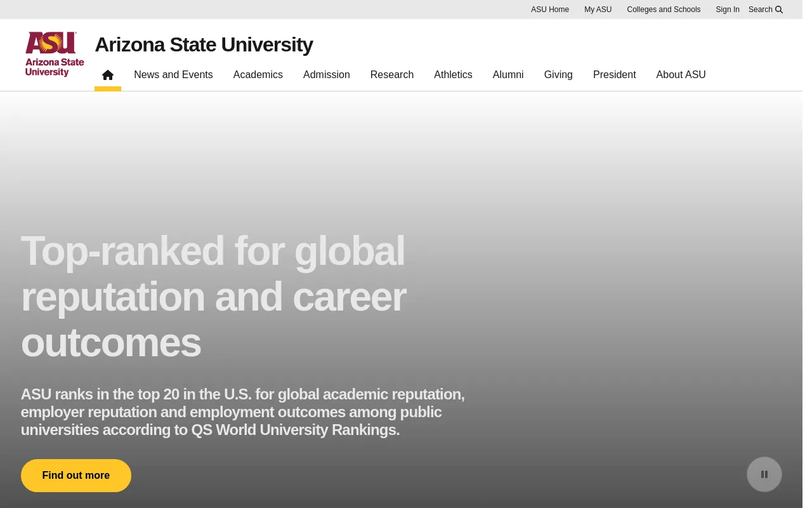This screenshot has width=812, height=508.
Task: Open Giving menu item
Action: (558, 75)
